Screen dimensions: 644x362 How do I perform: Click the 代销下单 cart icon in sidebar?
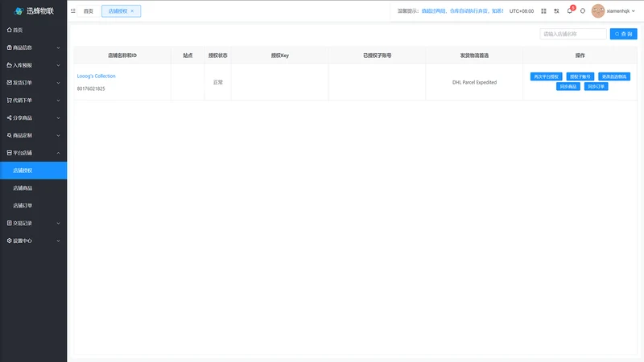coord(10,100)
